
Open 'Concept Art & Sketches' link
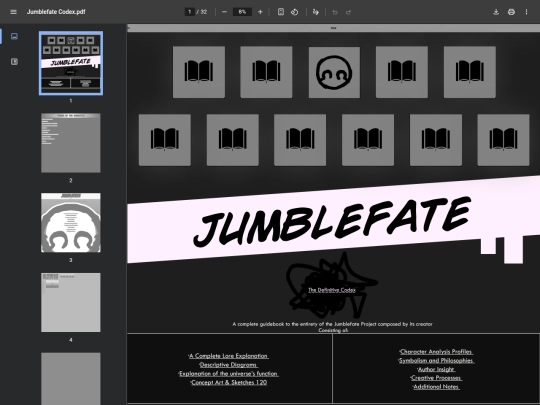point(229,382)
